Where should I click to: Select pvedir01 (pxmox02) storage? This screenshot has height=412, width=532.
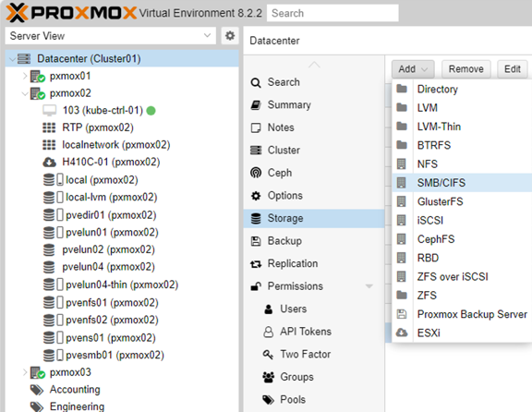122,215
